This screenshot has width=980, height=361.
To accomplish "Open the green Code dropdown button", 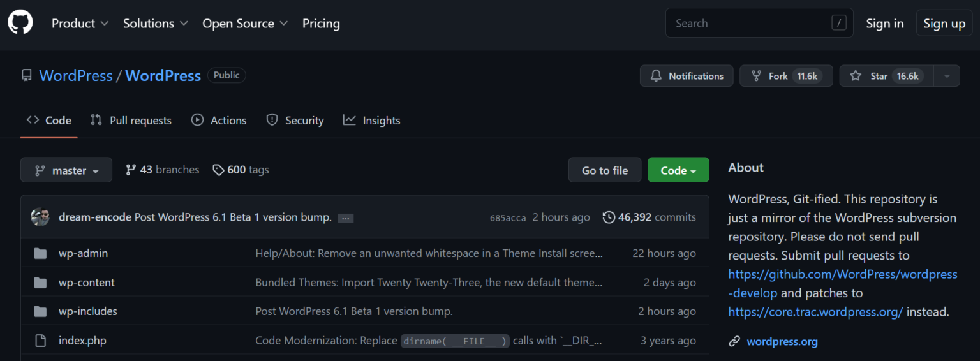I will coord(678,170).
